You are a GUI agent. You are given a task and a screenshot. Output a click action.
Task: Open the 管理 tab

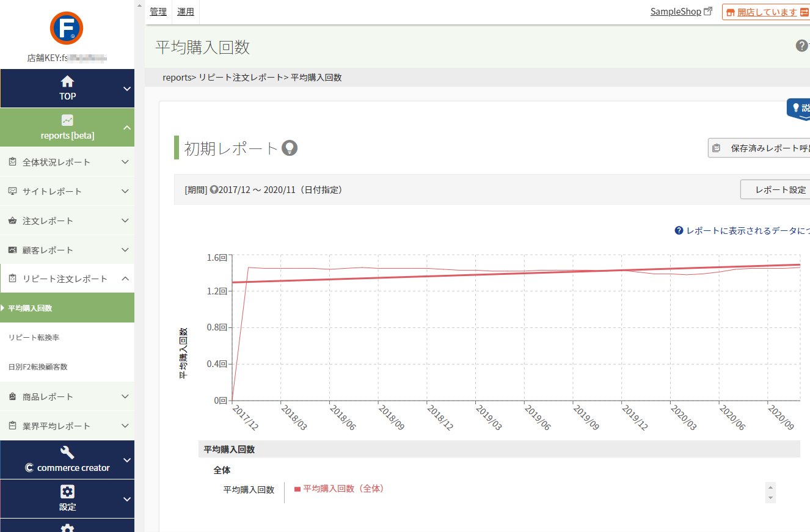[x=158, y=12]
